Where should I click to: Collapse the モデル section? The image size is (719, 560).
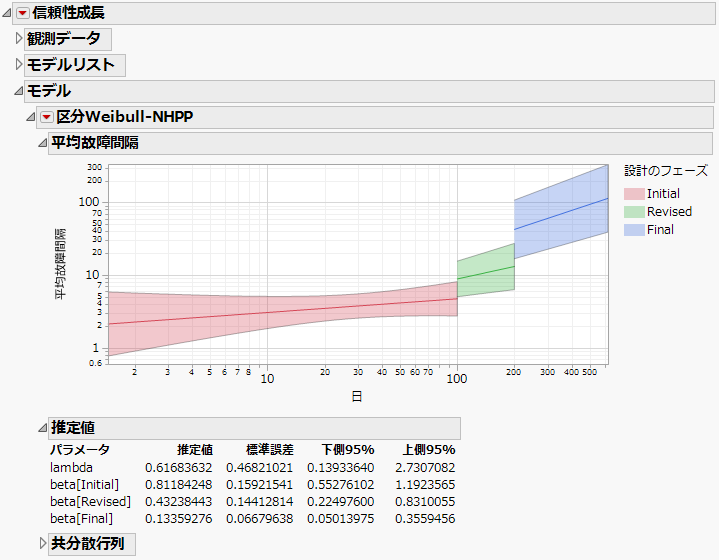point(18,91)
